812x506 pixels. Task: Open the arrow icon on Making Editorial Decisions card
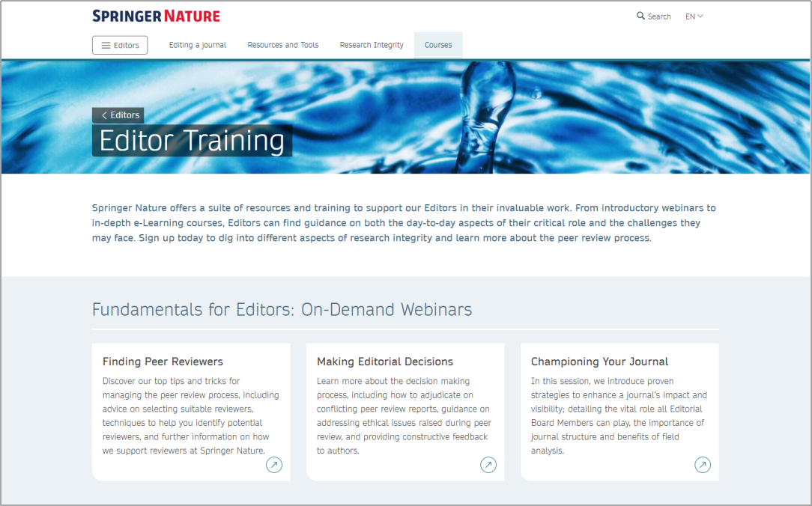pyautogui.click(x=488, y=466)
